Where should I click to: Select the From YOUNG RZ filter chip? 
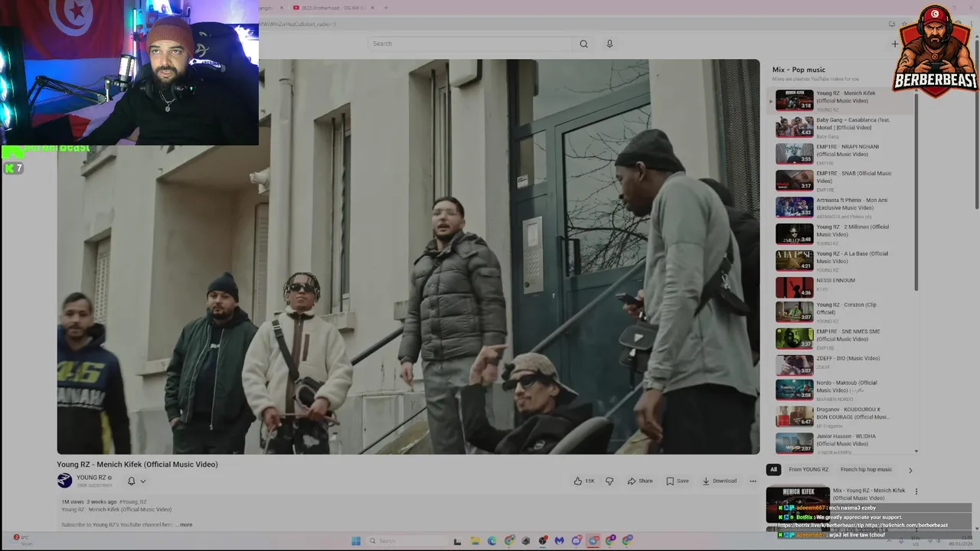pos(808,469)
